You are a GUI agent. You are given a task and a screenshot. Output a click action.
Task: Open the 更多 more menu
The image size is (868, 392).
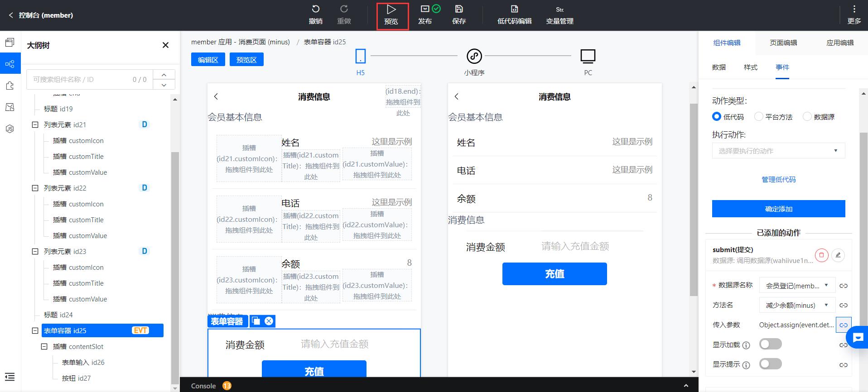coord(854,15)
